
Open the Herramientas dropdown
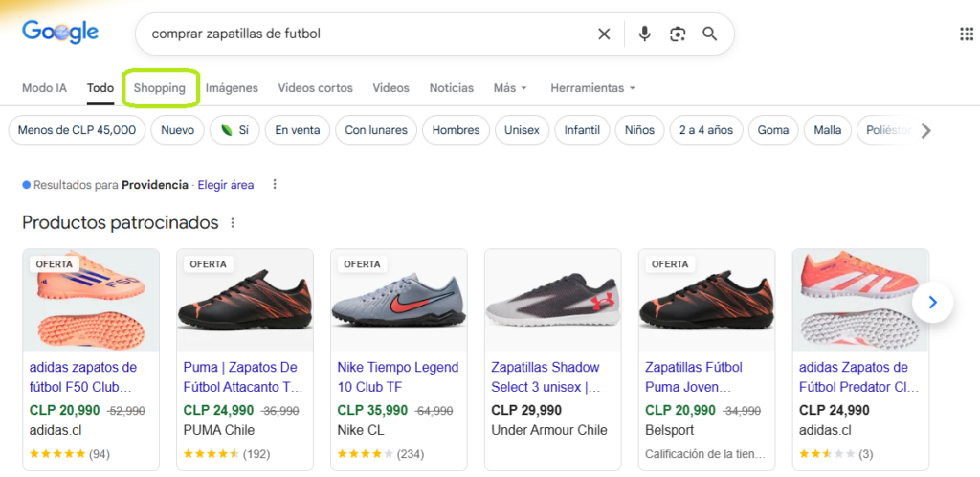(x=592, y=88)
